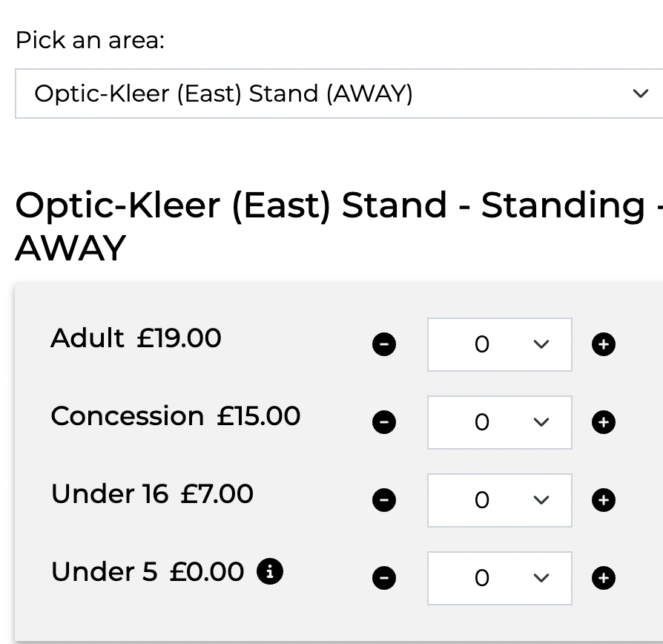Image resolution: width=663 pixels, height=644 pixels.
Task: Expand Concession quantity dropdown
Action: point(499,422)
